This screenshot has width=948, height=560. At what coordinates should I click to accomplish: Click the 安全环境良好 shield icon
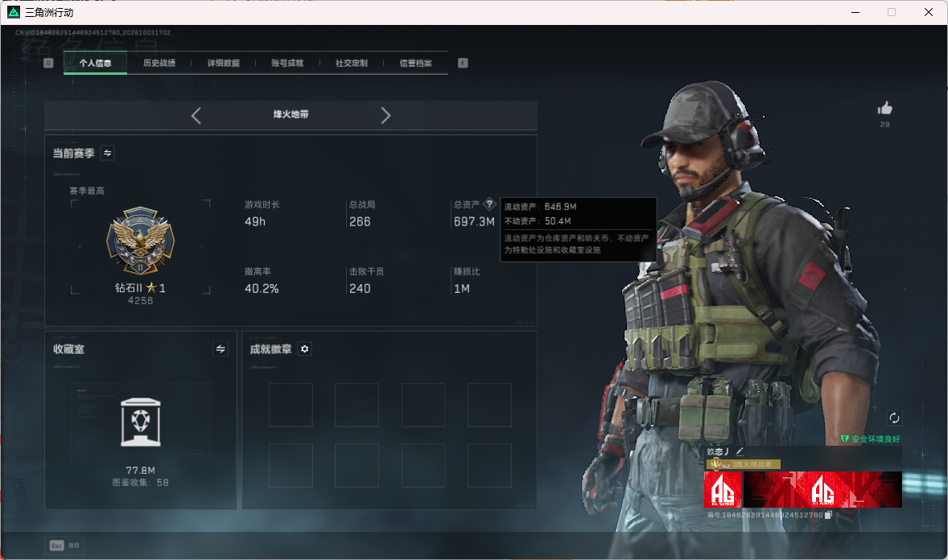(x=845, y=439)
